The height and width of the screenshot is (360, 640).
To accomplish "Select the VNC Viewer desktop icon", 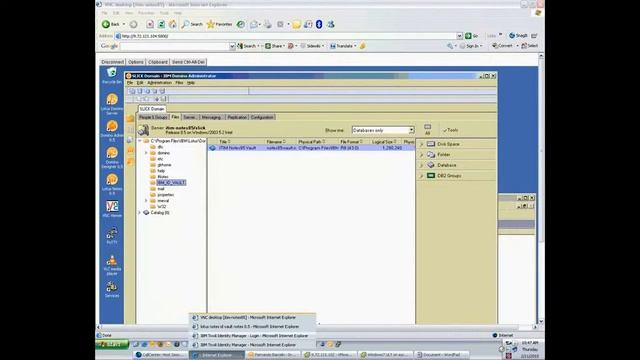I will click(112, 209).
